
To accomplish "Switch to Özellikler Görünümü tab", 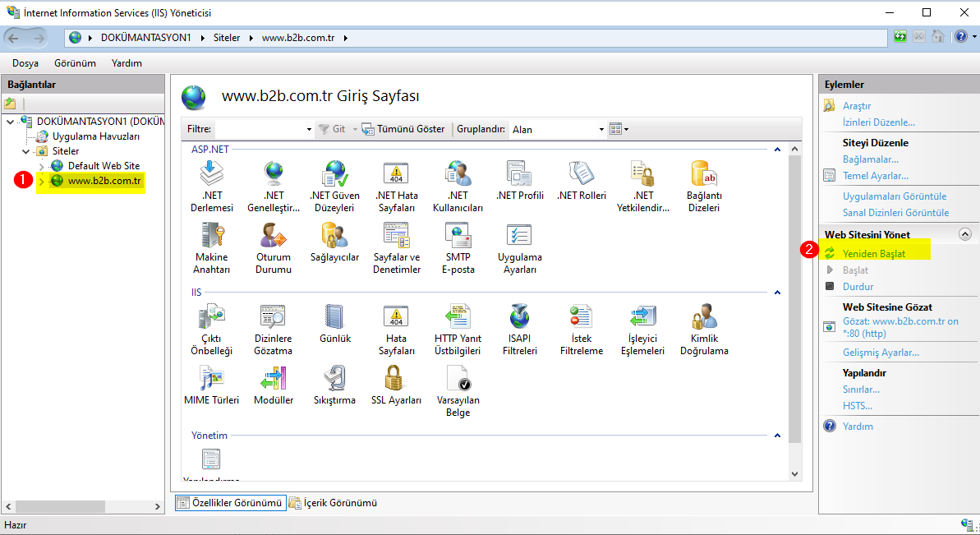I will click(231, 503).
